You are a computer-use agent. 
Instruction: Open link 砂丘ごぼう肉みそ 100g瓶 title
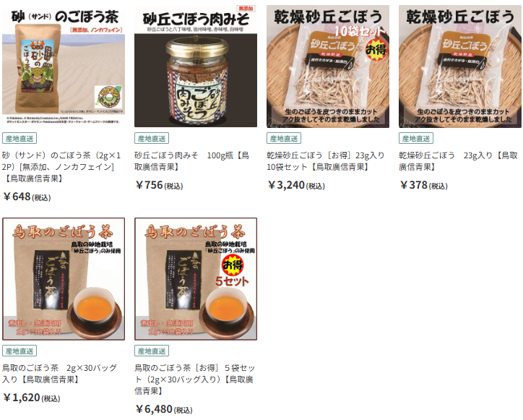click(191, 161)
